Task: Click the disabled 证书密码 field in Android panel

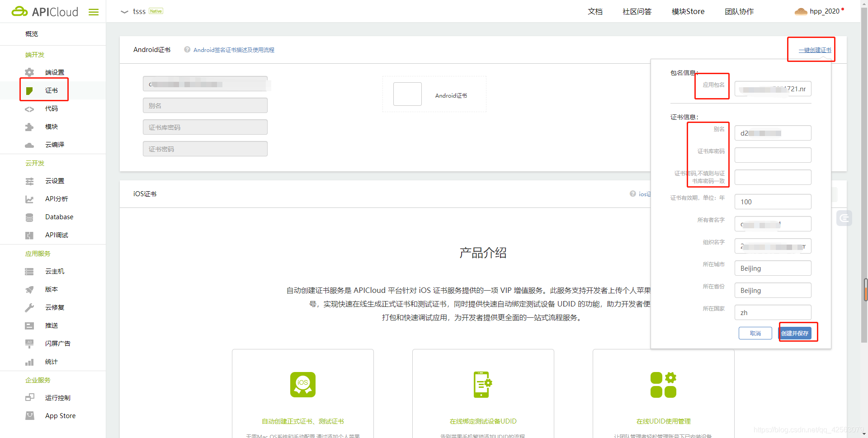Action: 205,149
